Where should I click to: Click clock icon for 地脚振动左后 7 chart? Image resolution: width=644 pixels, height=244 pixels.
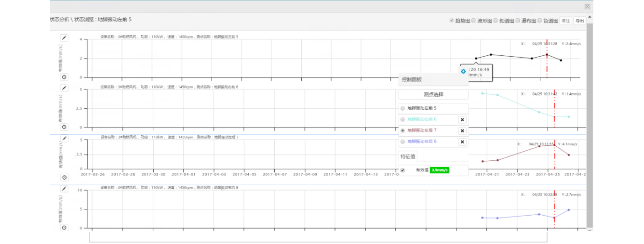pyautogui.click(x=64, y=177)
